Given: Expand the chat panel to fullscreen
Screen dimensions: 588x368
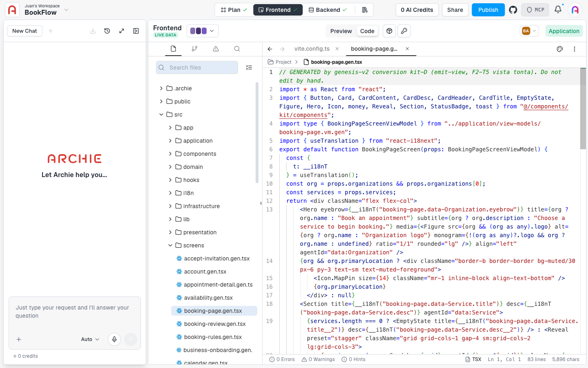Looking at the screenshot, I should click(122, 31).
